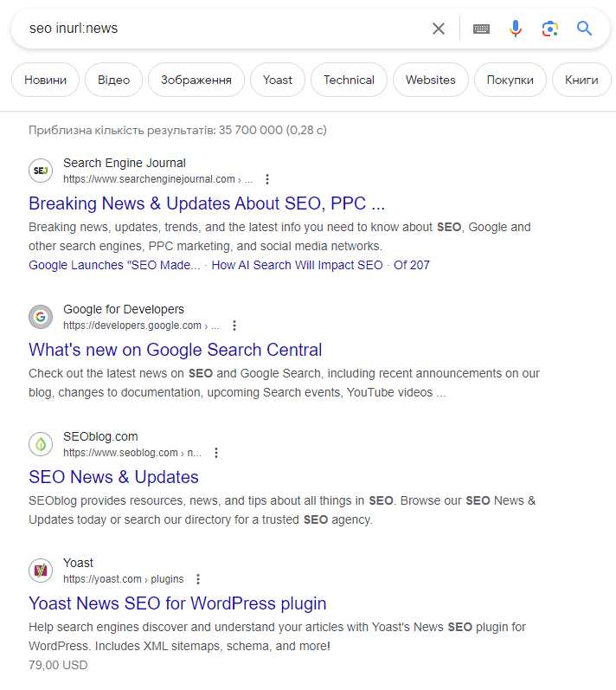Switch to the Новини filter tab
The width and height of the screenshot is (616, 690).
point(45,80)
